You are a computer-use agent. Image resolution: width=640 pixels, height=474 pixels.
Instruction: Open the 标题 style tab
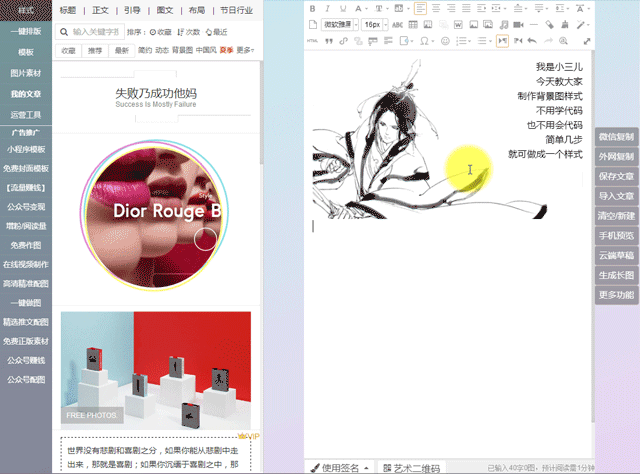tap(68, 10)
